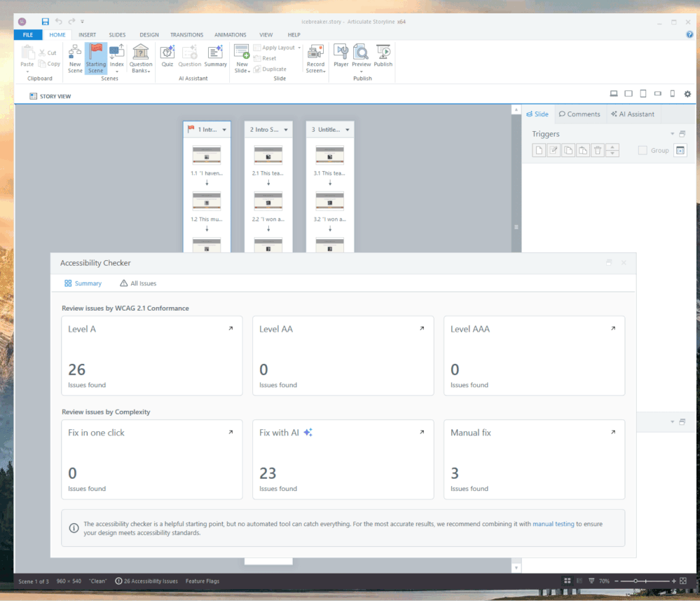Switch to the Comments panel tab
This screenshot has height=601, width=700.
pos(579,114)
